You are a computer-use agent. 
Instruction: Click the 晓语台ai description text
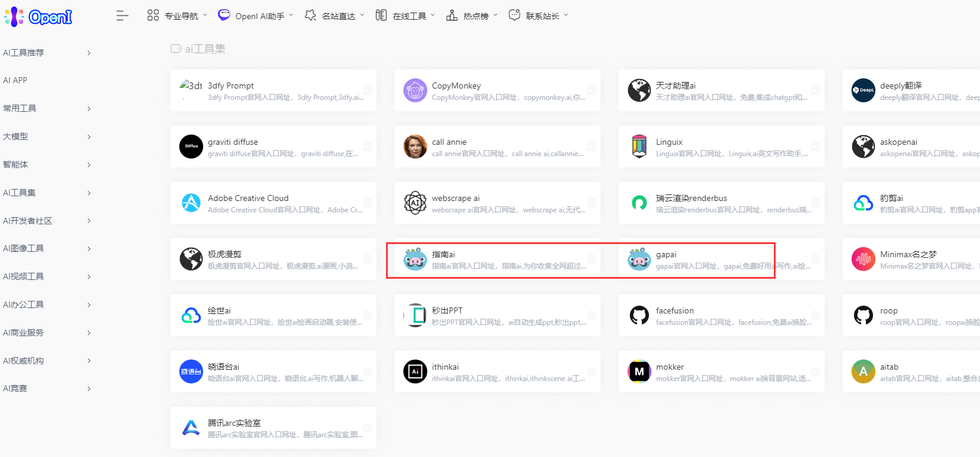pyautogui.click(x=286, y=379)
